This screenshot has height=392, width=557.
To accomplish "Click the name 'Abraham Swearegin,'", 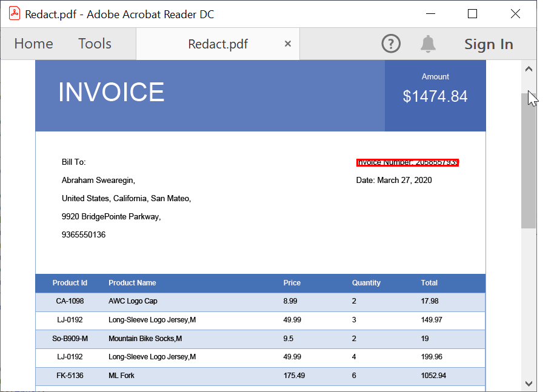I will tap(98, 181).
